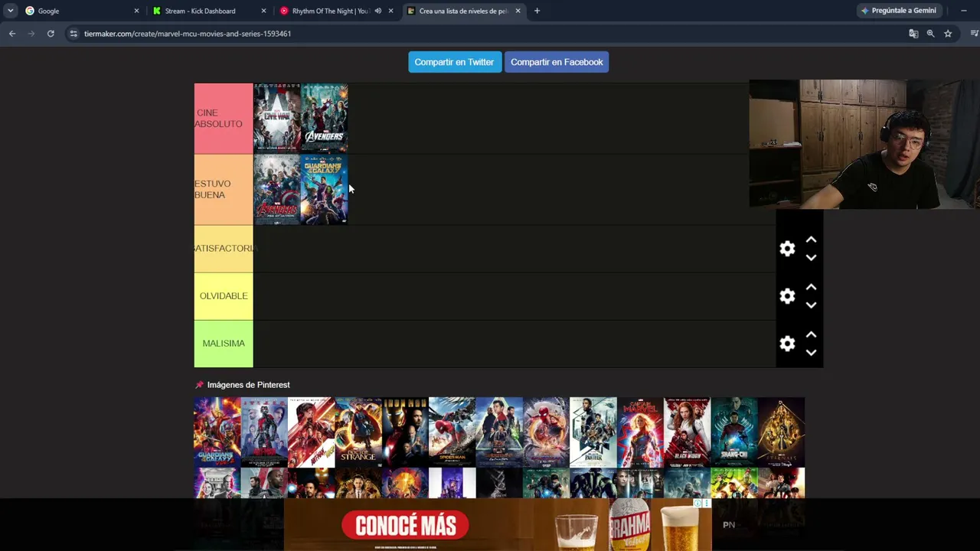Select the 'Crea una lista de niveles' tab
Screen dimensions: 980x551
[x=463, y=11]
